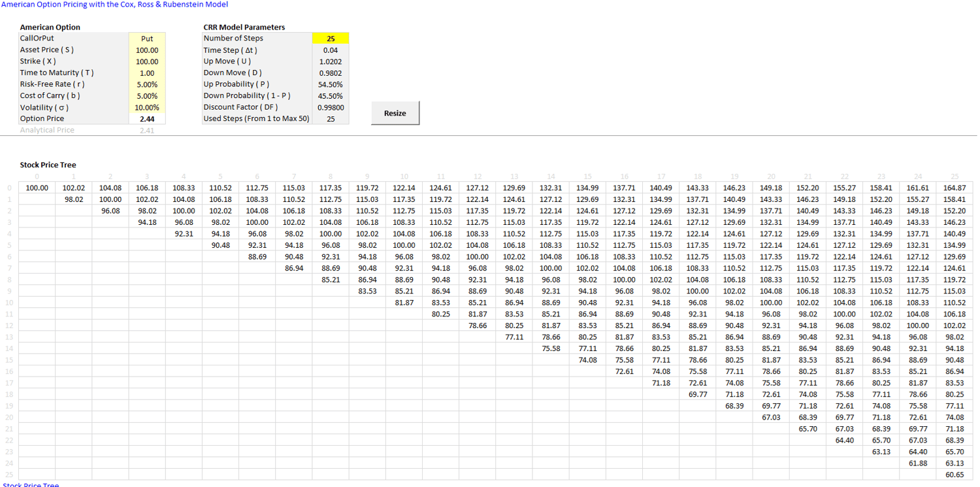Select the Asset Price (S) value cell

pyautogui.click(x=147, y=50)
